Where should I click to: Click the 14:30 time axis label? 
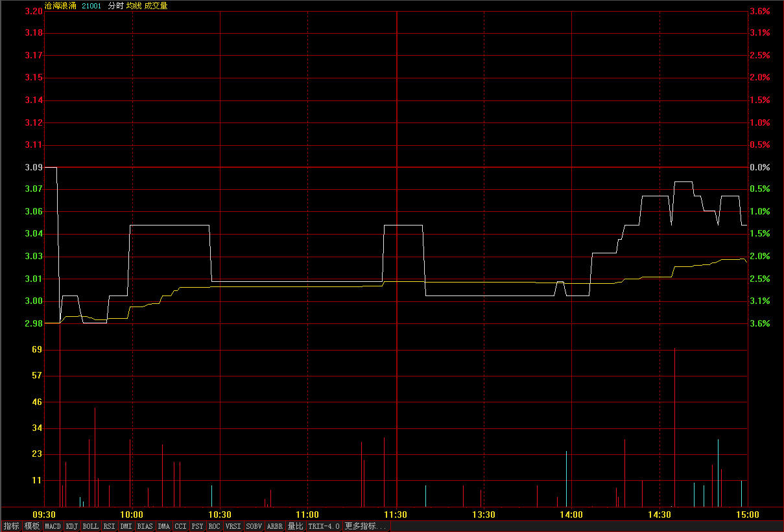659,515
